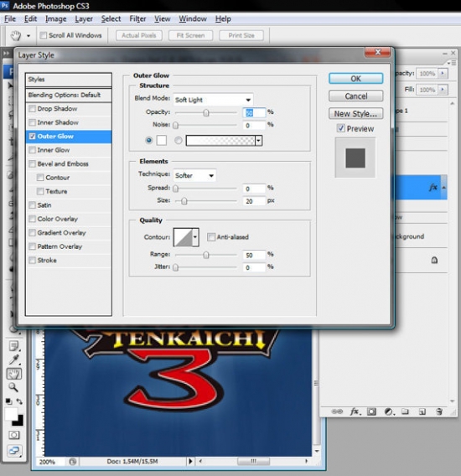This screenshot has height=476, width=461.
Task: Select the Notes tool in toolbox
Action: click(14, 346)
